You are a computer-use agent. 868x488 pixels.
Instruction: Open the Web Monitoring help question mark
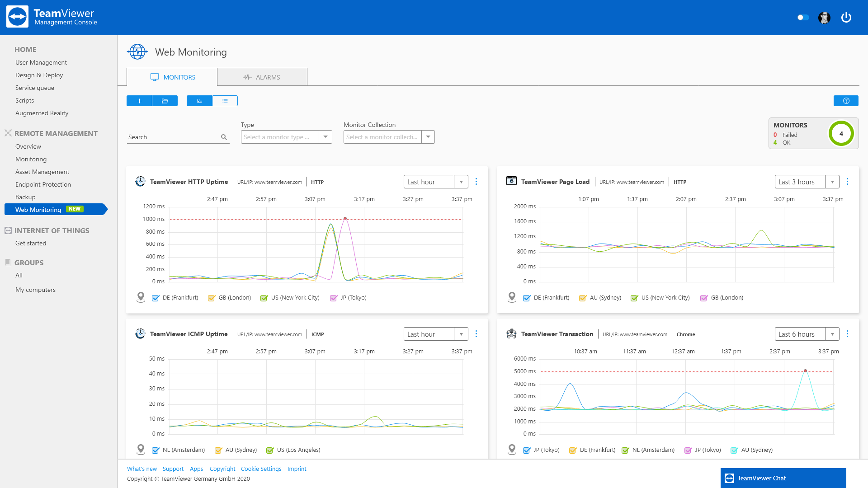pyautogui.click(x=846, y=101)
